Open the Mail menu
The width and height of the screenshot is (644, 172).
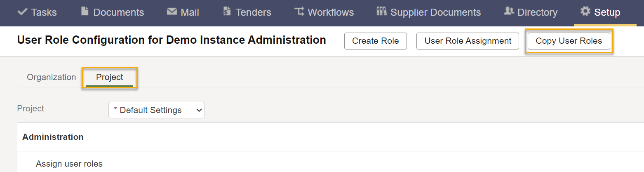(x=183, y=12)
